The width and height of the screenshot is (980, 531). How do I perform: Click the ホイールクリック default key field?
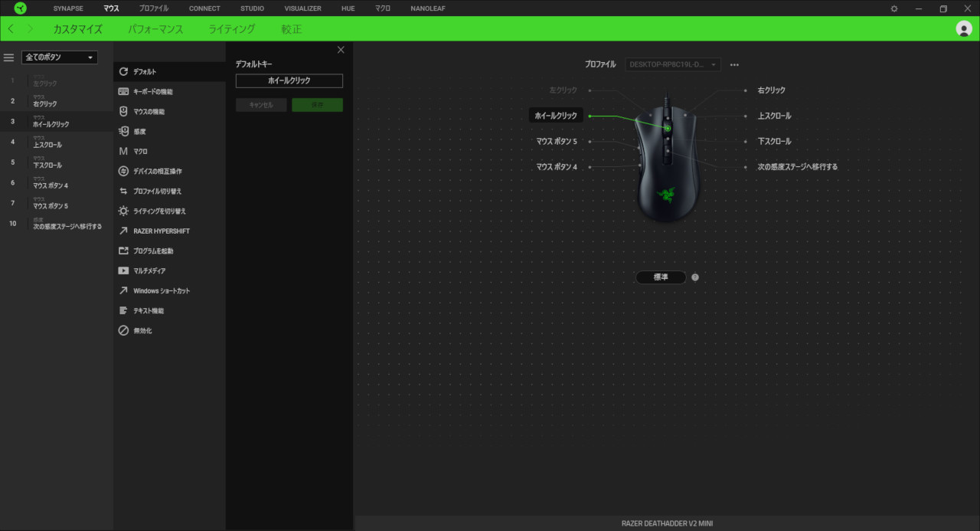coord(289,80)
